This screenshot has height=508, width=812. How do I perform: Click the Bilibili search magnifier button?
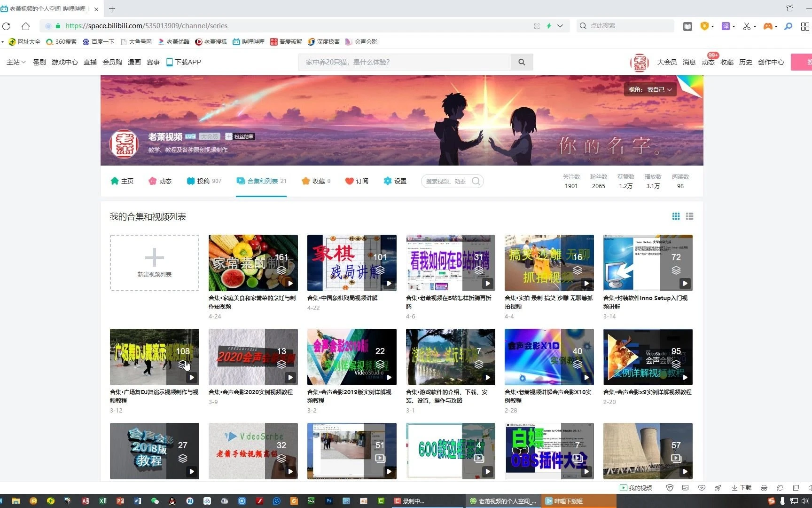coord(522,62)
